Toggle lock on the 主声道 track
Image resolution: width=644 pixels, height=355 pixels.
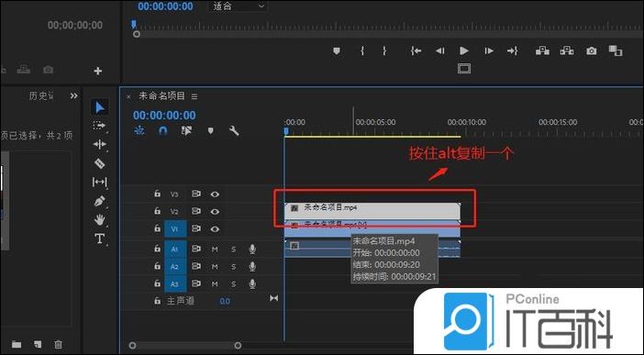157,301
